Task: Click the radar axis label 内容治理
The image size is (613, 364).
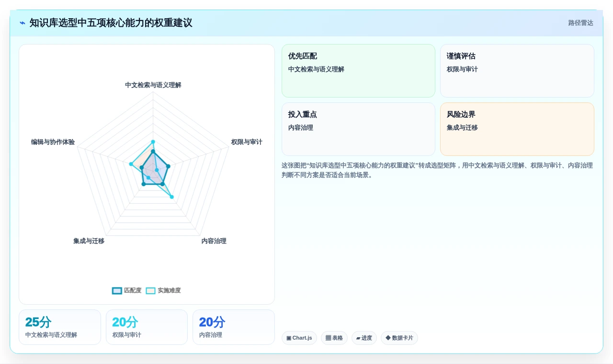Action: pos(214,241)
